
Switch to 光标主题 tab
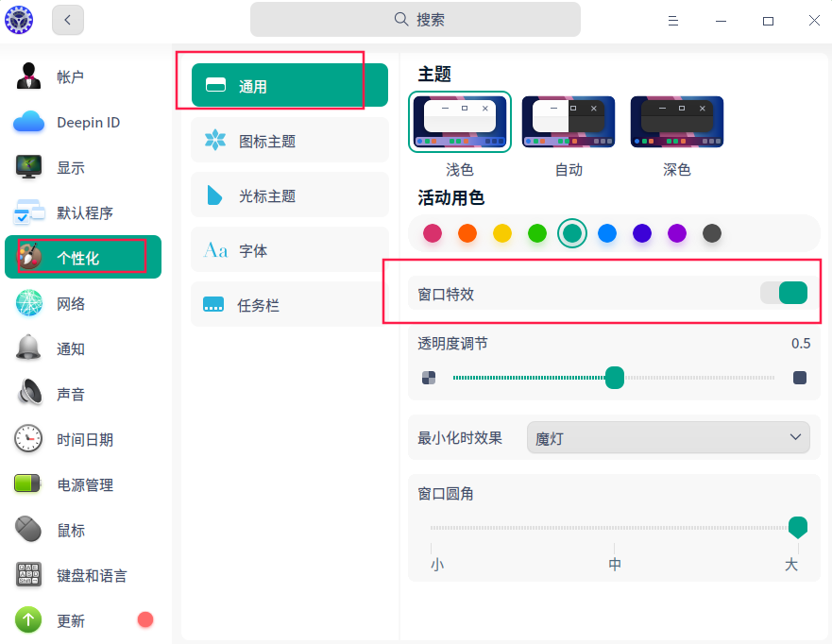[290, 195]
